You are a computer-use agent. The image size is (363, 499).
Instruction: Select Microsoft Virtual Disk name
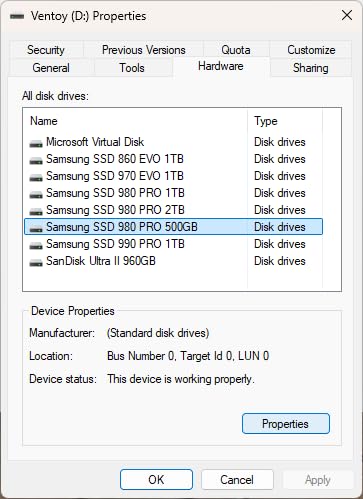coord(95,142)
